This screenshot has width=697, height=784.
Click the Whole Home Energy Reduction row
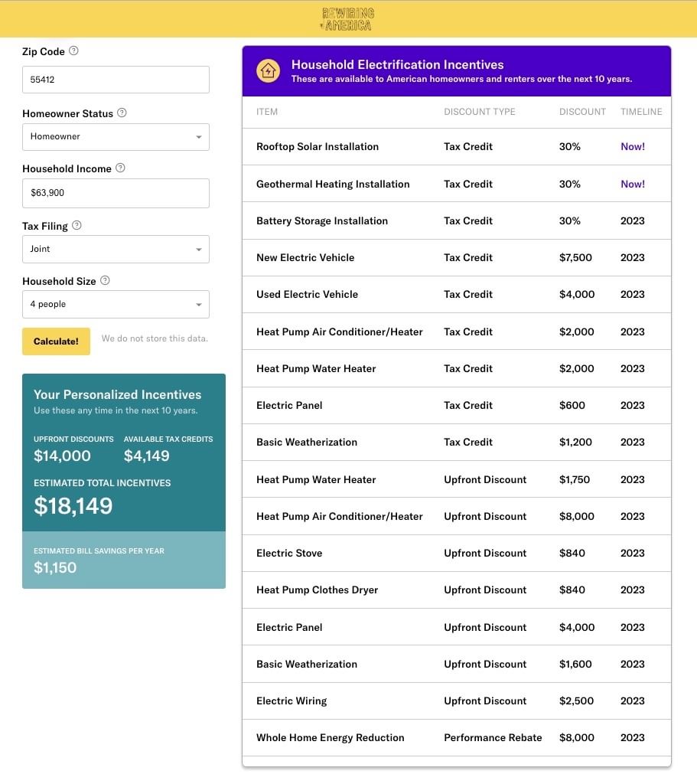(x=457, y=737)
